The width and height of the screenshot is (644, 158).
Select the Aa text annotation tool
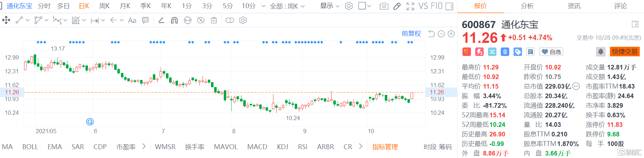(x=132, y=20)
